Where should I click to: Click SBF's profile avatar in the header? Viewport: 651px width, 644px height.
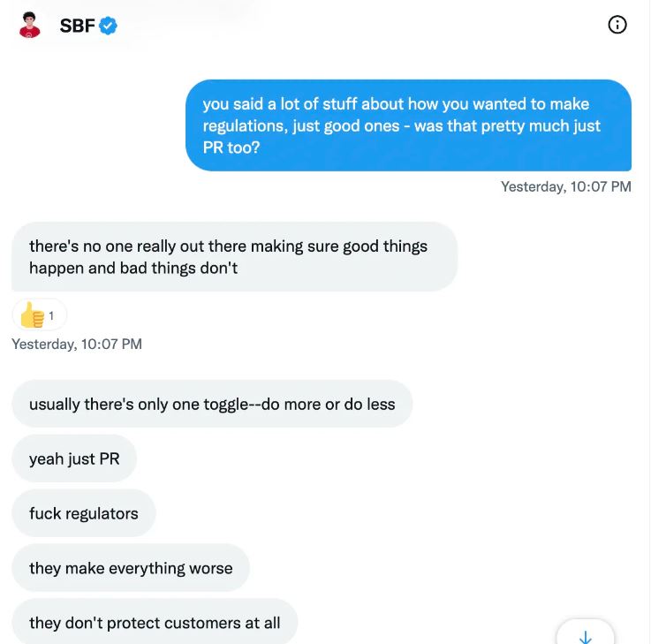30,25
